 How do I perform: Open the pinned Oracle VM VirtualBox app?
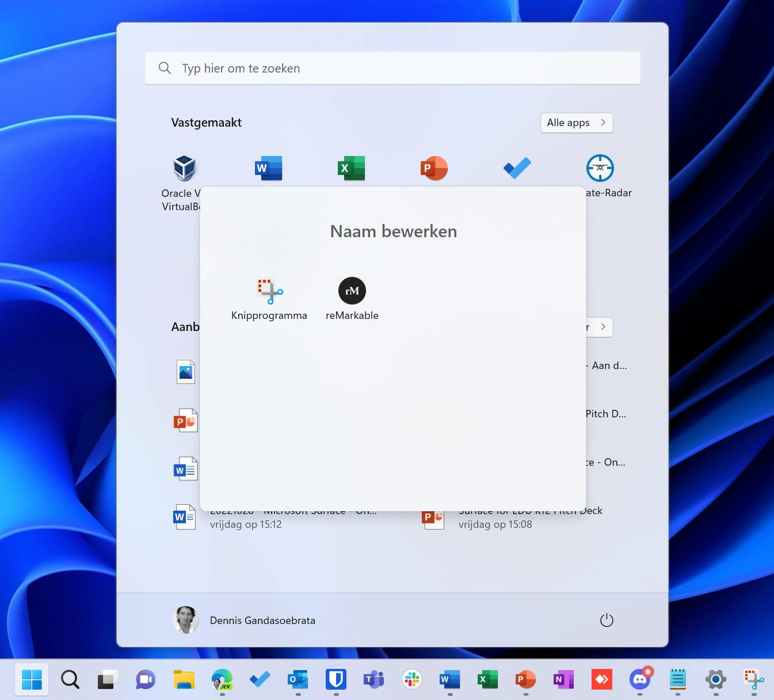(184, 168)
